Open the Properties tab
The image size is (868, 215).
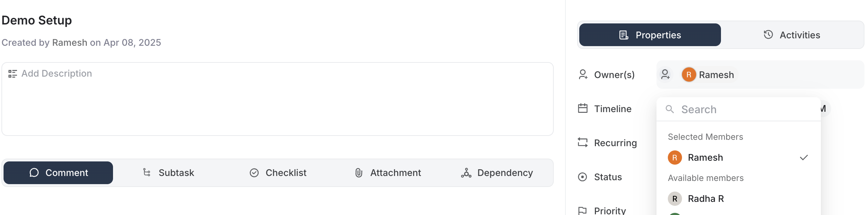(650, 35)
